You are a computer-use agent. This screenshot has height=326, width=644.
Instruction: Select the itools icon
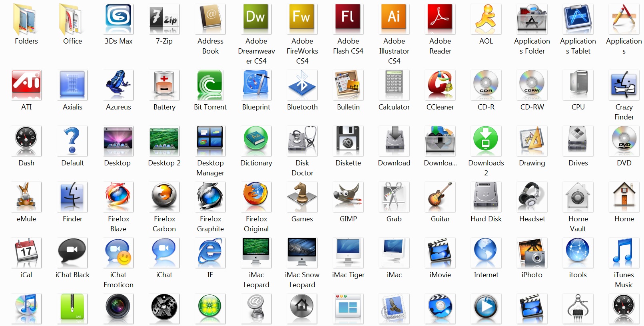tap(578, 252)
